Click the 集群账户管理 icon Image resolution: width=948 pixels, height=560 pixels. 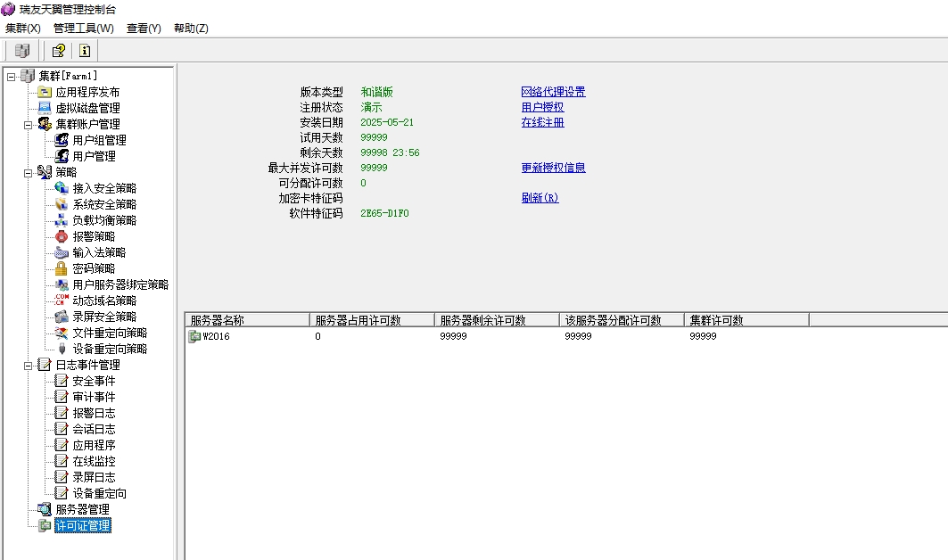click(x=44, y=124)
